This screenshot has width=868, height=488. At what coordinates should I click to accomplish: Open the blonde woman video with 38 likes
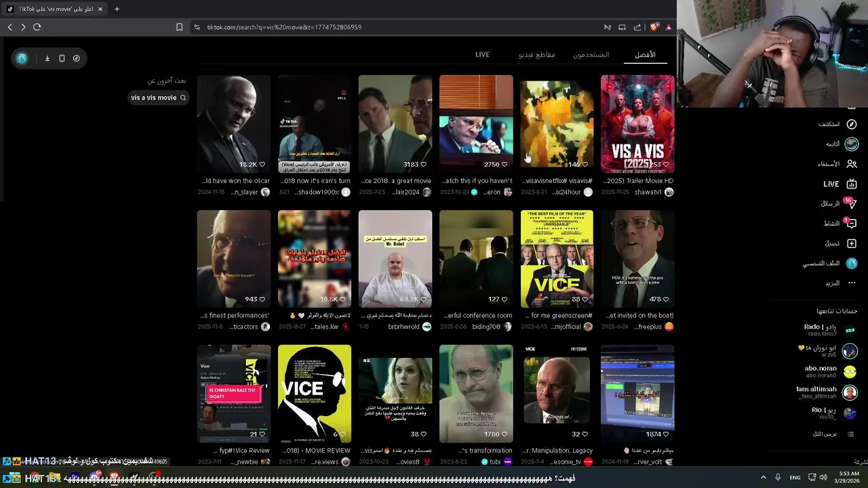tap(395, 394)
